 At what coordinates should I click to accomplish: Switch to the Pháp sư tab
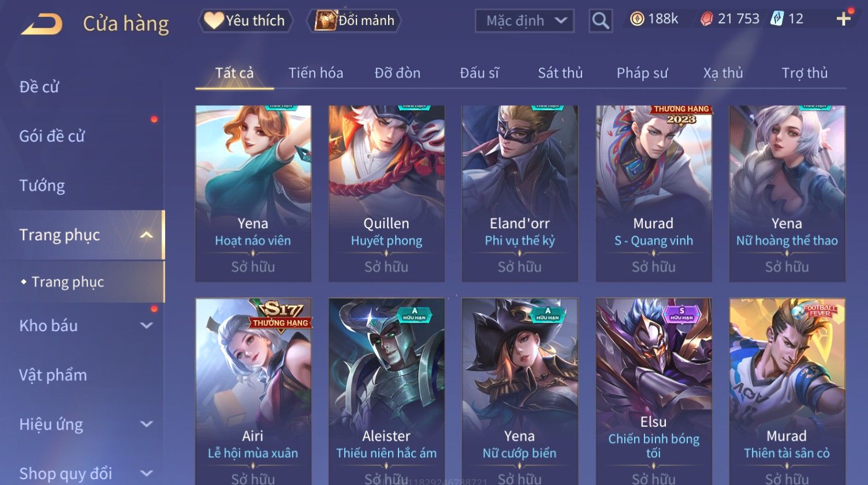642,73
